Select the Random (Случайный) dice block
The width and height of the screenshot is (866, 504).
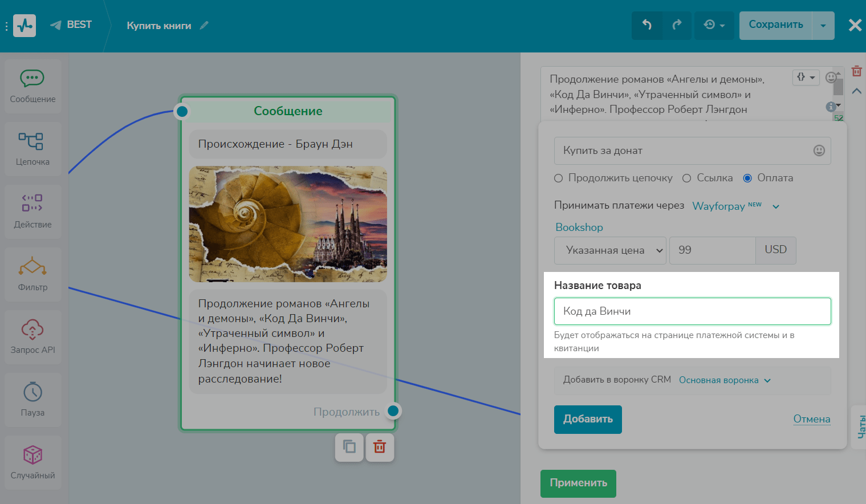32,462
